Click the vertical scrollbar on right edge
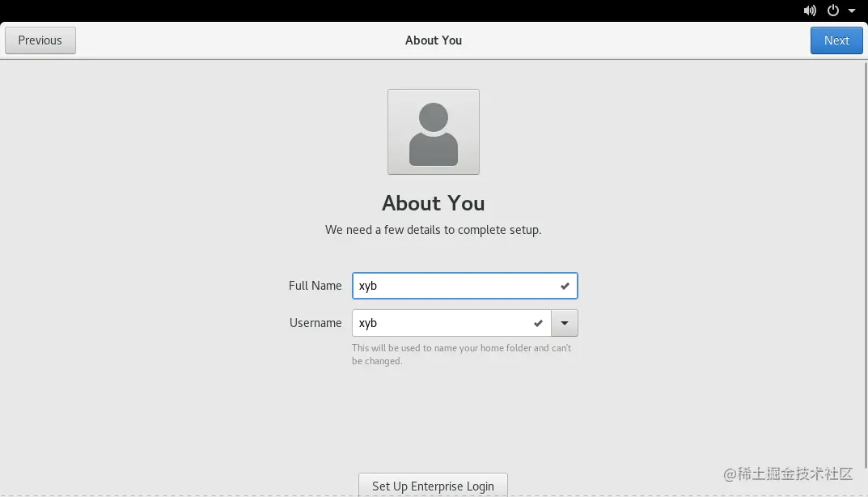This screenshot has width=868, height=497. tap(866, 266)
